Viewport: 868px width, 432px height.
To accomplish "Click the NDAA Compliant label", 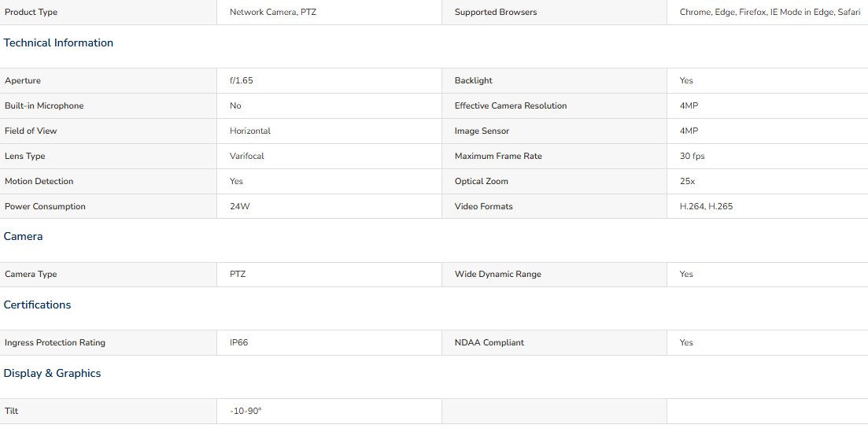I will [x=489, y=343].
